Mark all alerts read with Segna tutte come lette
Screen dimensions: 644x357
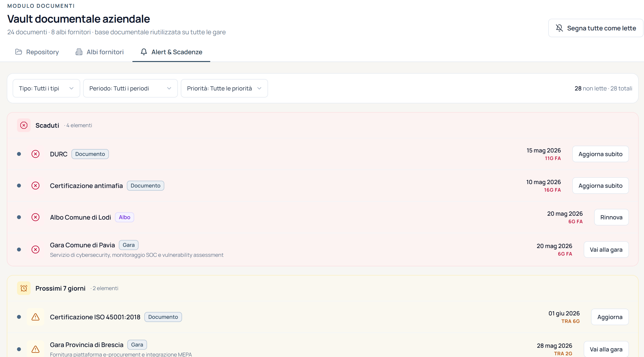[596, 28]
